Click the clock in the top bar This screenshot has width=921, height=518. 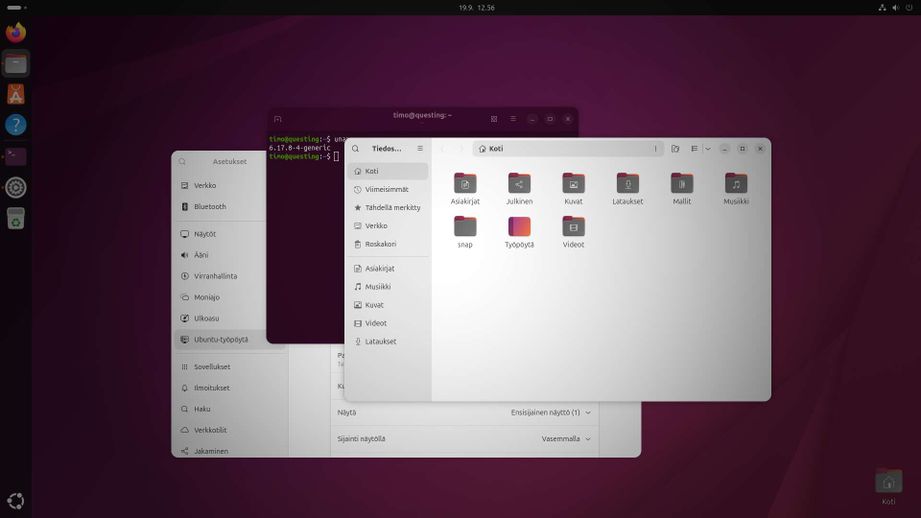pyautogui.click(x=477, y=7)
